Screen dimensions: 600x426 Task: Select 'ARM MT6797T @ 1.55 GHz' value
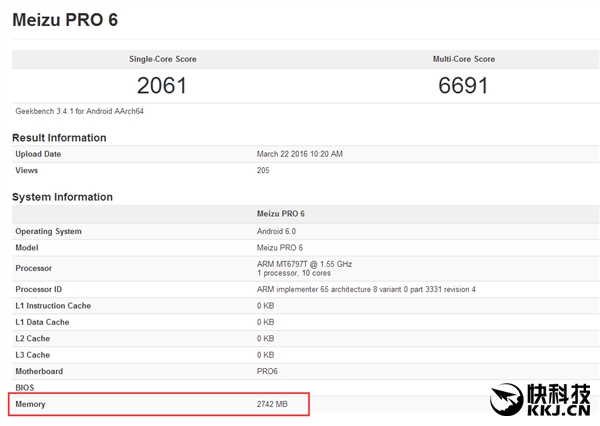[304, 264]
